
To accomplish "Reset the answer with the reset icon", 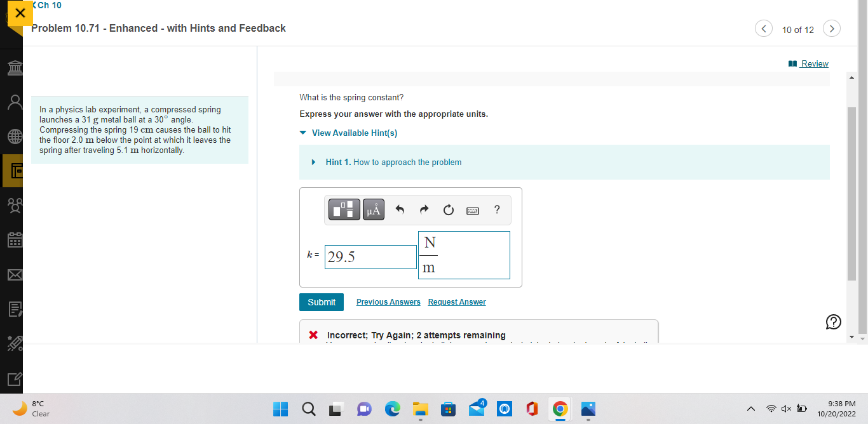I will coord(448,209).
